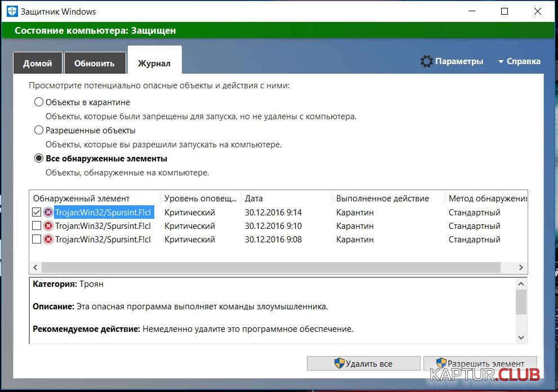Image resolution: width=558 pixels, height=392 pixels.
Task: Select the Разрешенные объекты radio button
Action: [x=38, y=130]
